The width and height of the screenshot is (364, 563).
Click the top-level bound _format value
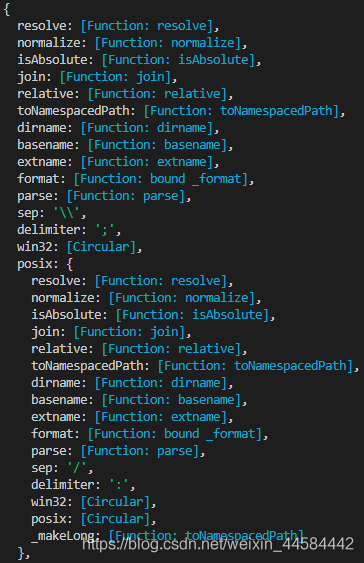161,179
